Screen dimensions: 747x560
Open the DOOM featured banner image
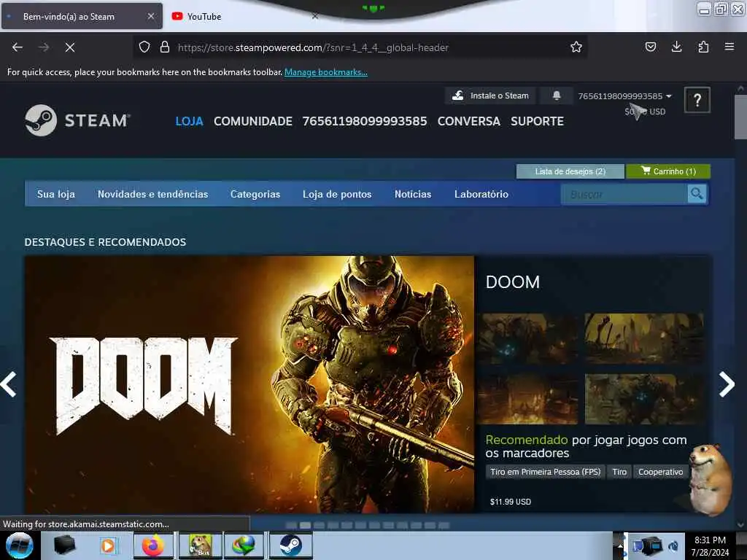tap(249, 384)
